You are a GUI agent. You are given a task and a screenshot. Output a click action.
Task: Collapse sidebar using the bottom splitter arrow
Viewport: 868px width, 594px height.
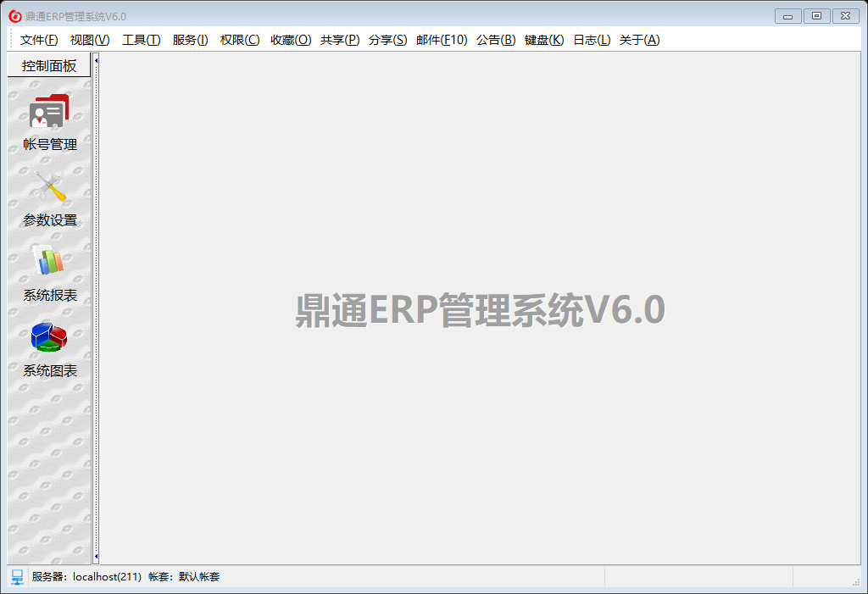point(97,557)
